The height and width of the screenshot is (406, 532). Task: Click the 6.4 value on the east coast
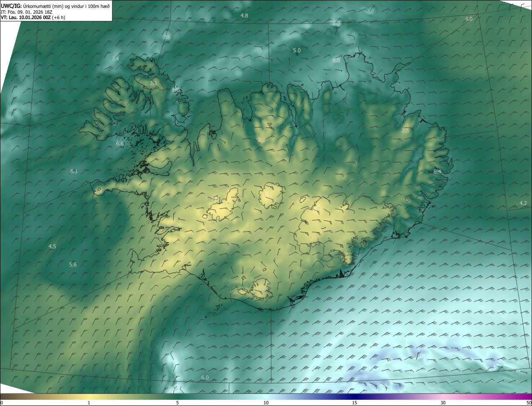click(437, 171)
